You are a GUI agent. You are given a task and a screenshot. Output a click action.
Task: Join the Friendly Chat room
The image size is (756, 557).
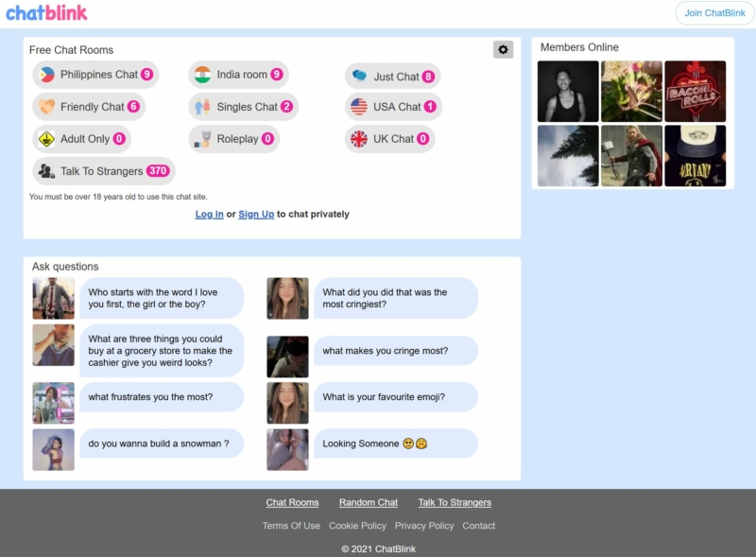[89, 107]
